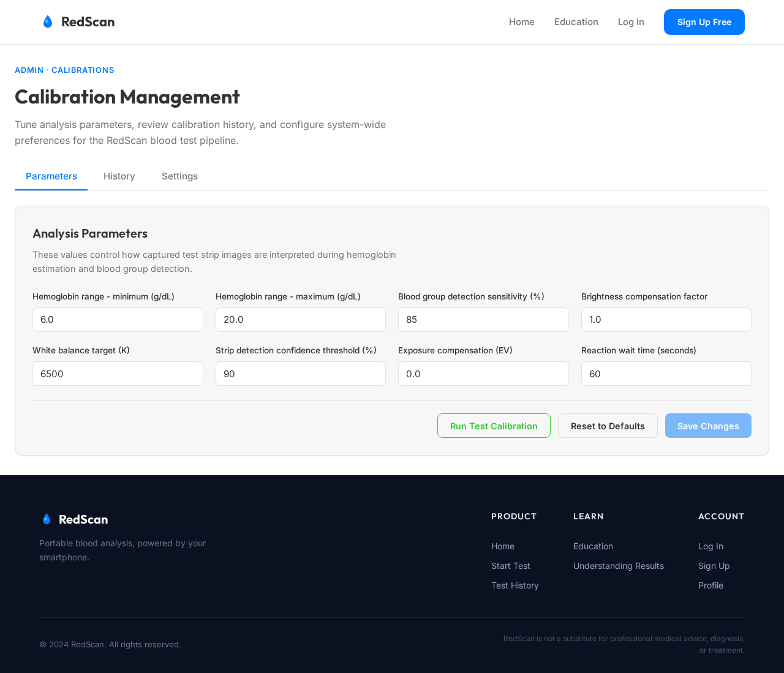Switch to the History tab

tap(119, 176)
